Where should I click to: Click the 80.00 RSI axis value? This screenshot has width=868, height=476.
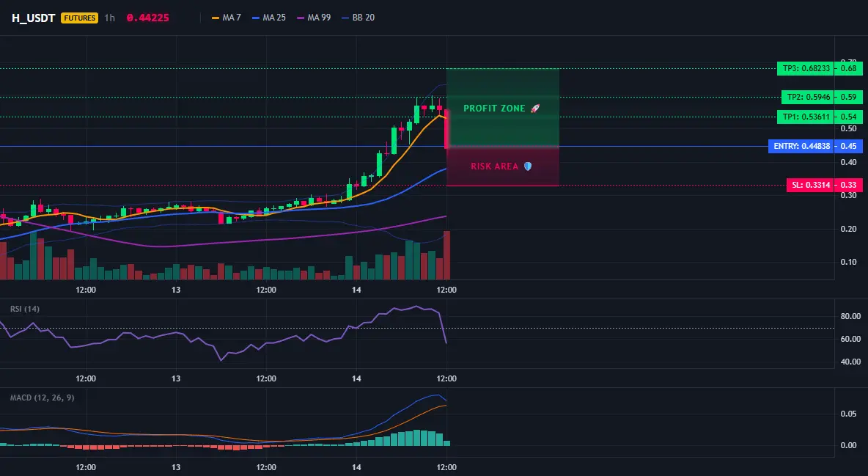[851, 316]
